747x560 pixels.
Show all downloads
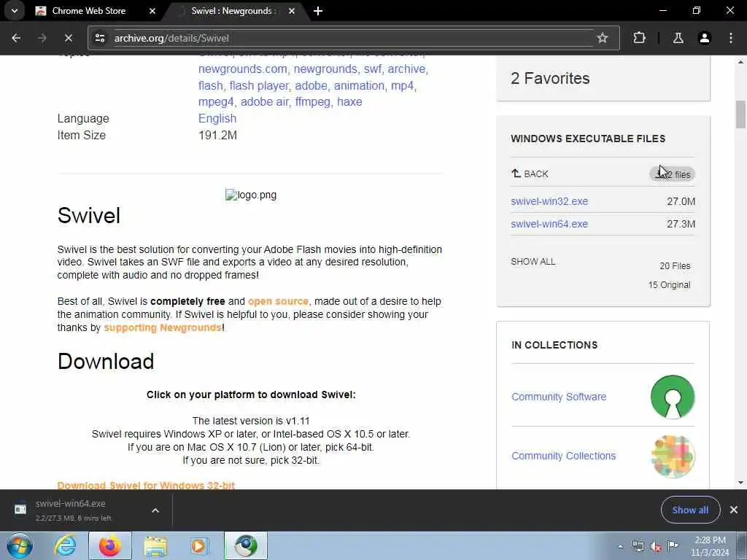pos(690,510)
